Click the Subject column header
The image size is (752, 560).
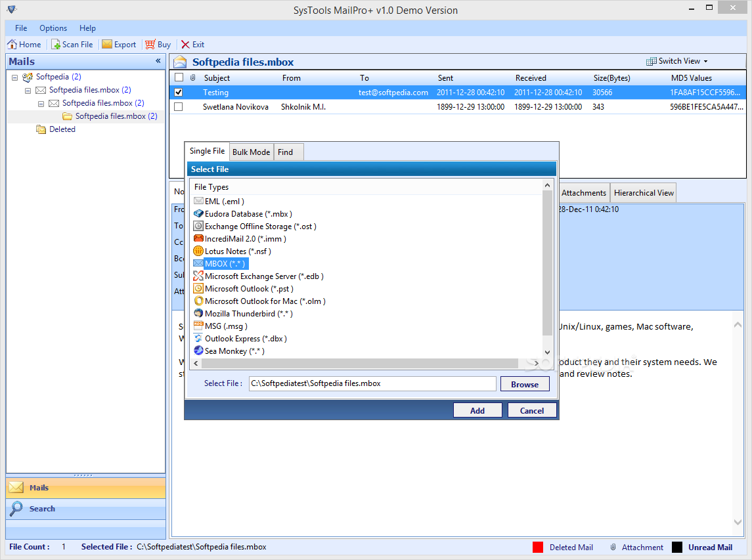click(x=217, y=77)
